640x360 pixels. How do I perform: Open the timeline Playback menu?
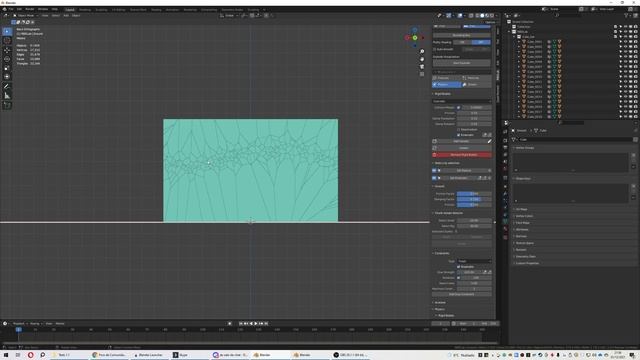coord(19,324)
